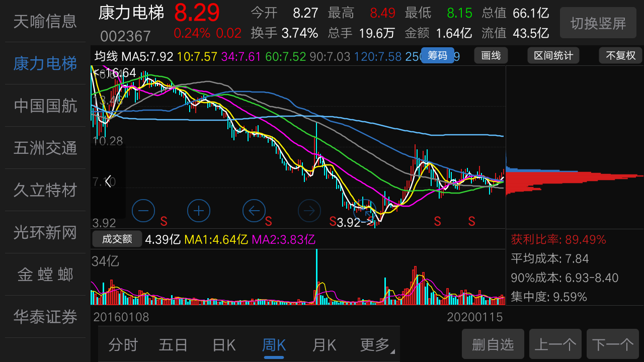Tap 90%成本: 6.93-8.40 text

click(565, 278)
